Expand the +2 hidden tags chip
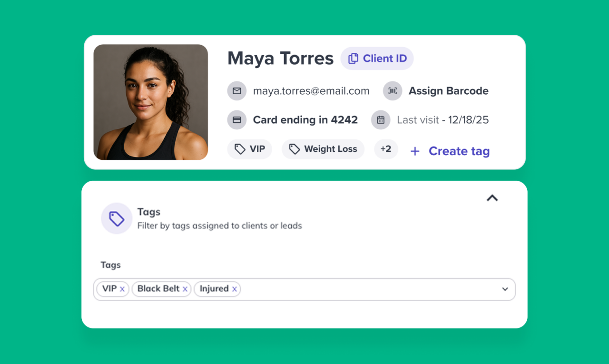 point(386,149)
